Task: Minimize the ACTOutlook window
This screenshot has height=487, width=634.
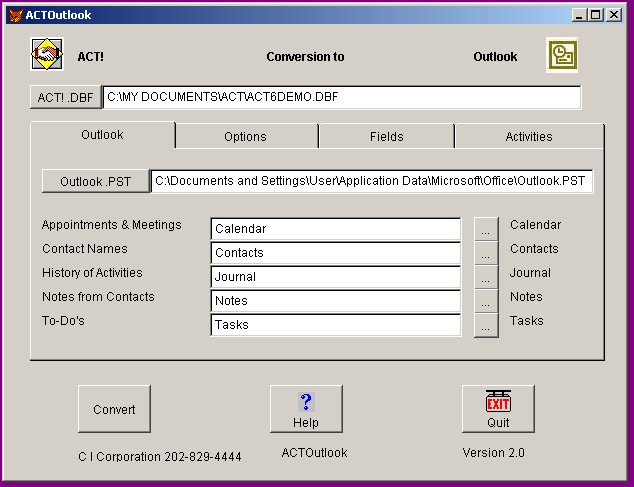Action: pos(580,15)
